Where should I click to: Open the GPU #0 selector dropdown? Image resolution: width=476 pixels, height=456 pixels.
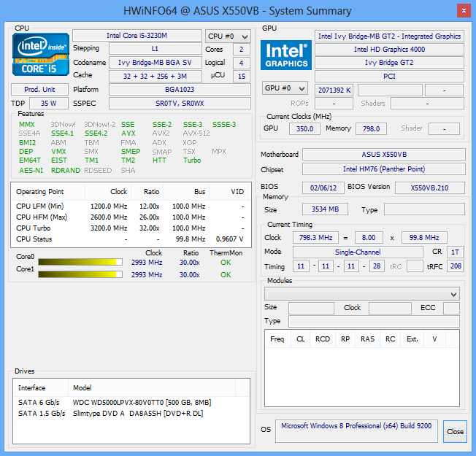point(285,88)
